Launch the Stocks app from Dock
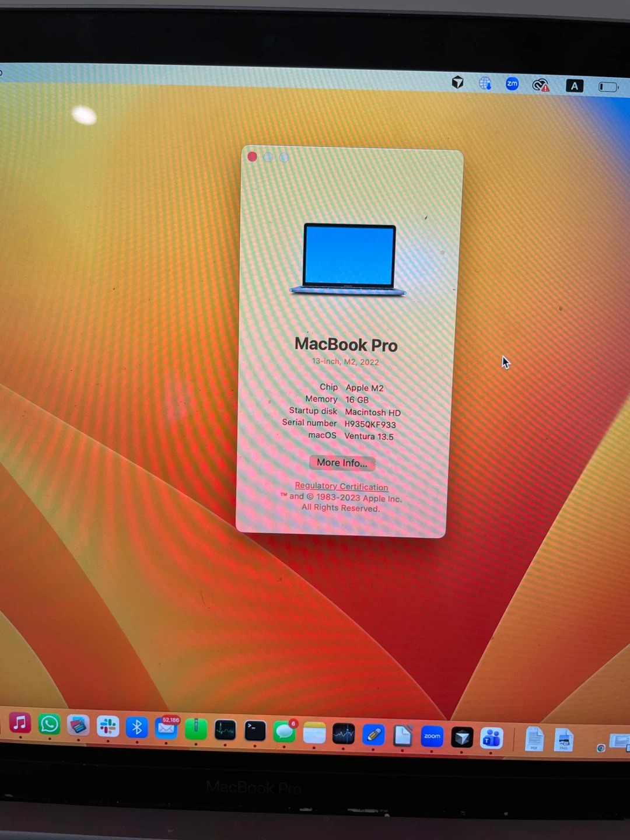The width and height of the screenshot is (630, 840). coord(344,734)
